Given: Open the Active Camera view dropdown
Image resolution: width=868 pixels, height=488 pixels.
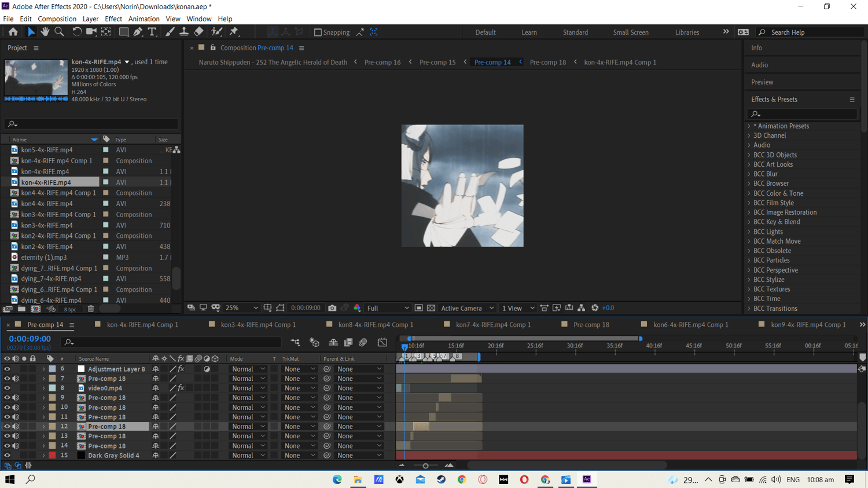Looking at the screenshot, I should coord(468,308).
